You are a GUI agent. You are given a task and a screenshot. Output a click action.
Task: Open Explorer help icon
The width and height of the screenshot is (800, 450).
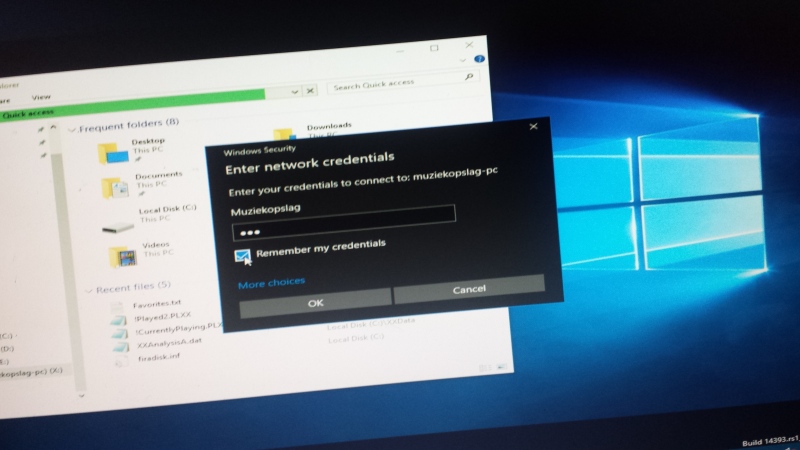(x=479, y=59)
